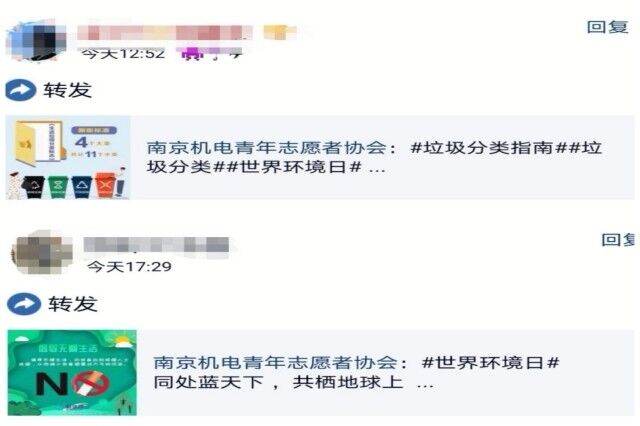Open the first commenter's pixelated avatar
640x426 pixels.
coord(36,41)
